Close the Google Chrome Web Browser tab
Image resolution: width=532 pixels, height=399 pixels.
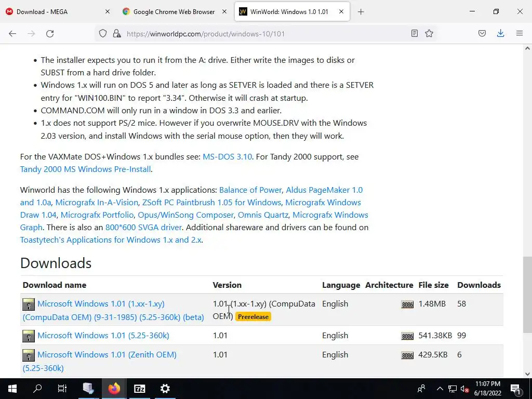224,11
